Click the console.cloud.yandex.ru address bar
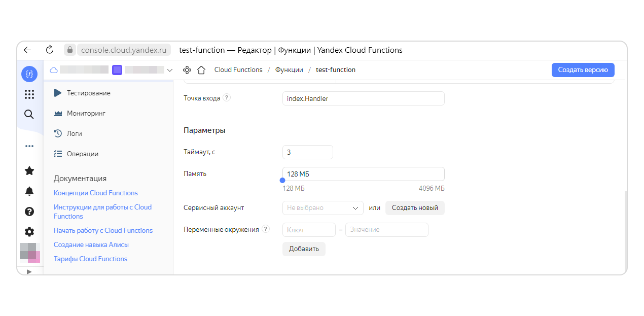644x316 pixels. click(x=124, y=50)
